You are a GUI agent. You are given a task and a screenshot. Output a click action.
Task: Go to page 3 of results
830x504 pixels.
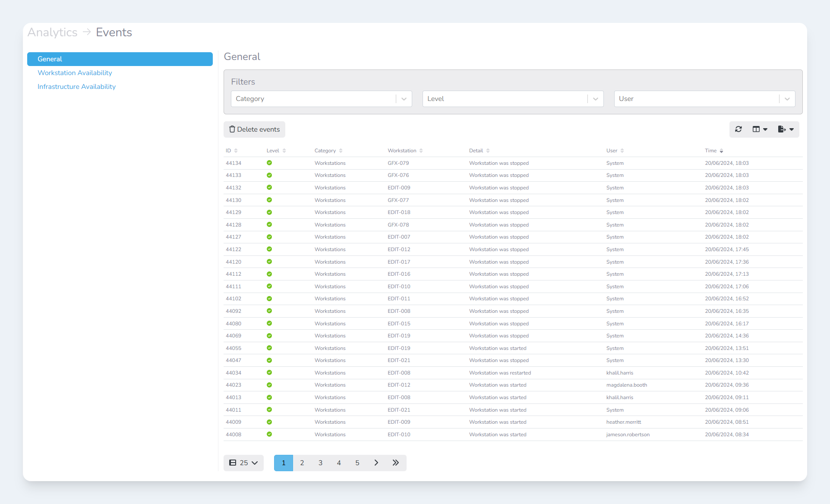click(x=320, y=463)
